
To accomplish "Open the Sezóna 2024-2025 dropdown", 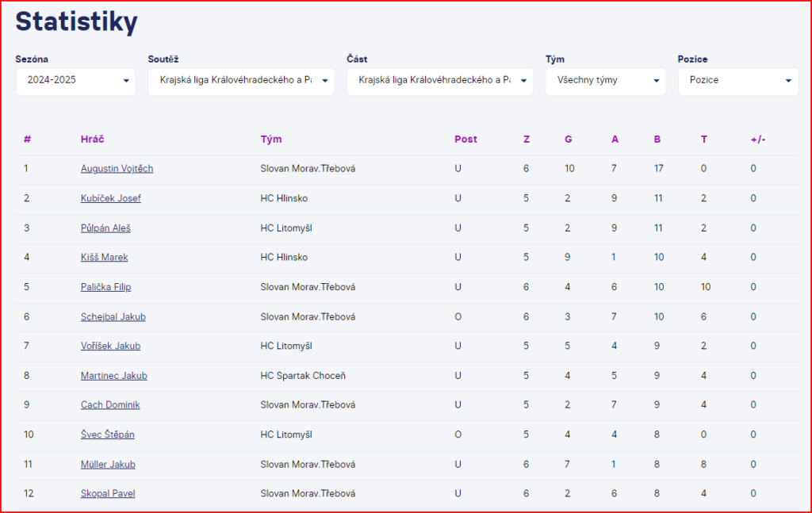I will pyautogui.click(x=75, y=81).
